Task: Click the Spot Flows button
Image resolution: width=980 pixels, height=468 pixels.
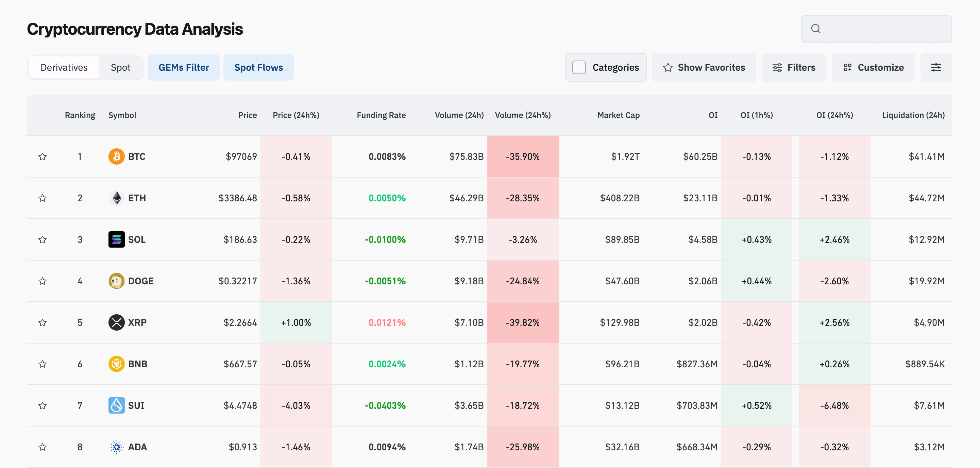Action: pos(258,67)
